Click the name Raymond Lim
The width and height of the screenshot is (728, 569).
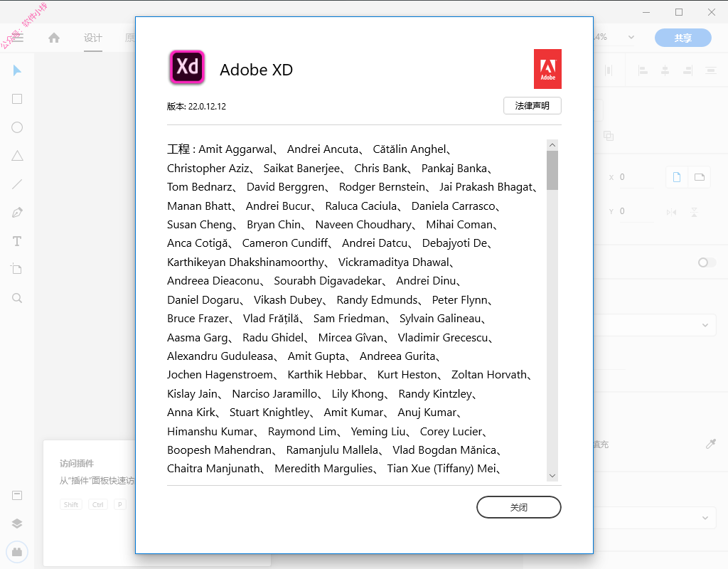[302, 431]
